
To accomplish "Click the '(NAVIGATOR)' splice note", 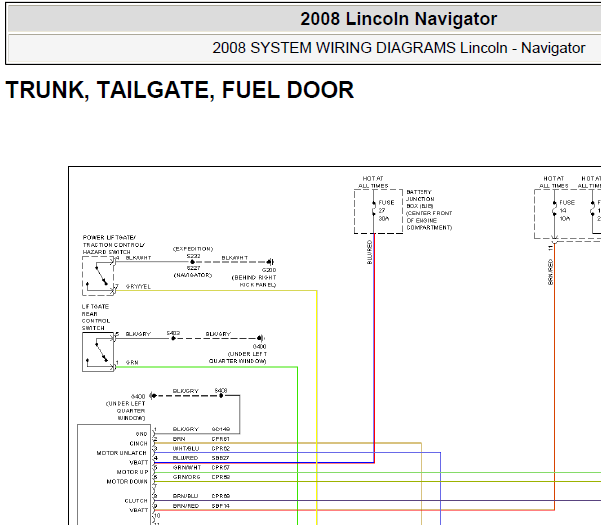I will coord(192,275).
